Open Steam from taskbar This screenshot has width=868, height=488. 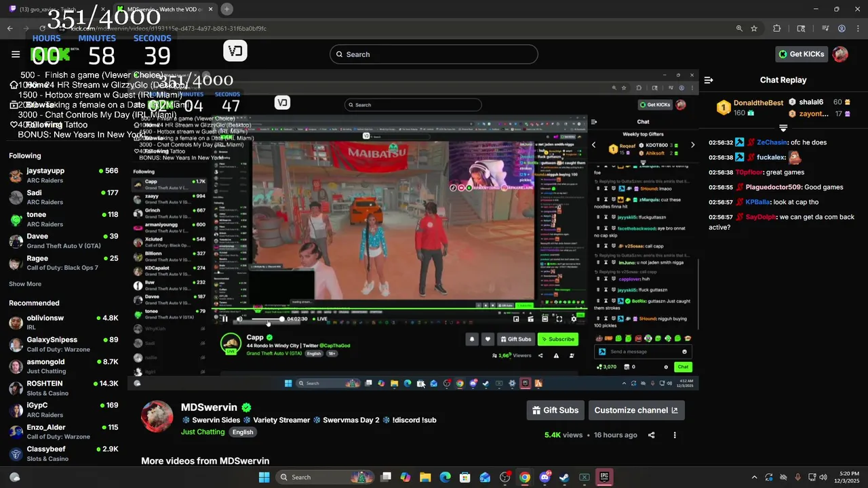point(564,477)
